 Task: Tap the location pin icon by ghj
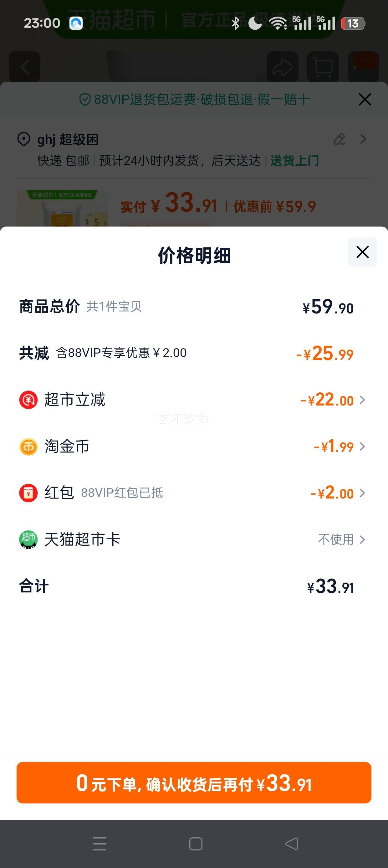click(x=23, y=139)
